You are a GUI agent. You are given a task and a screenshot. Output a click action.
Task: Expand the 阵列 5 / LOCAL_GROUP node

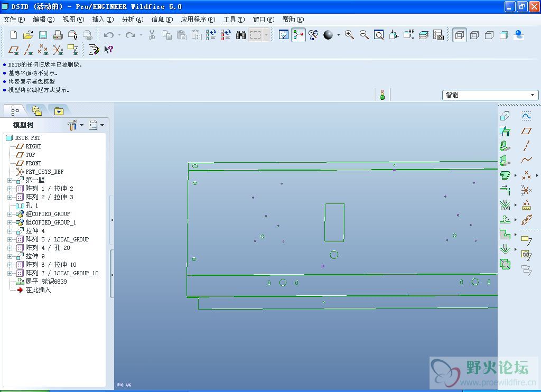10,239
